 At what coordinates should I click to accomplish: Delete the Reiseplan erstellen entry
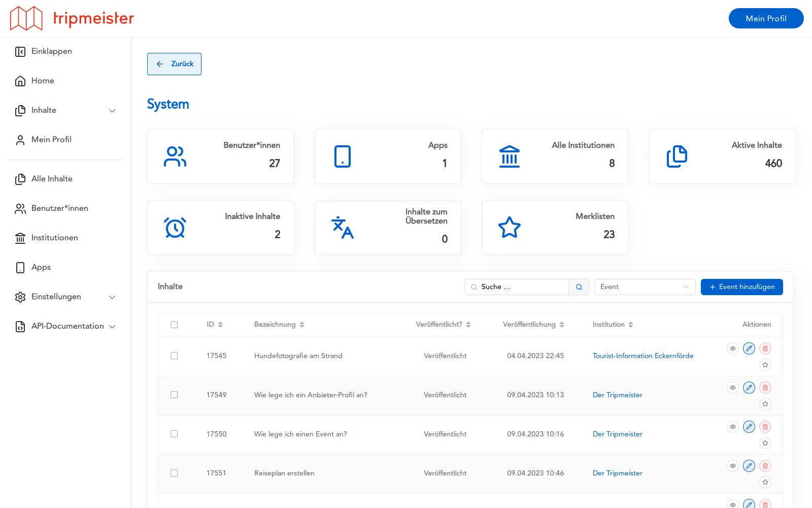tap(765, 466)
